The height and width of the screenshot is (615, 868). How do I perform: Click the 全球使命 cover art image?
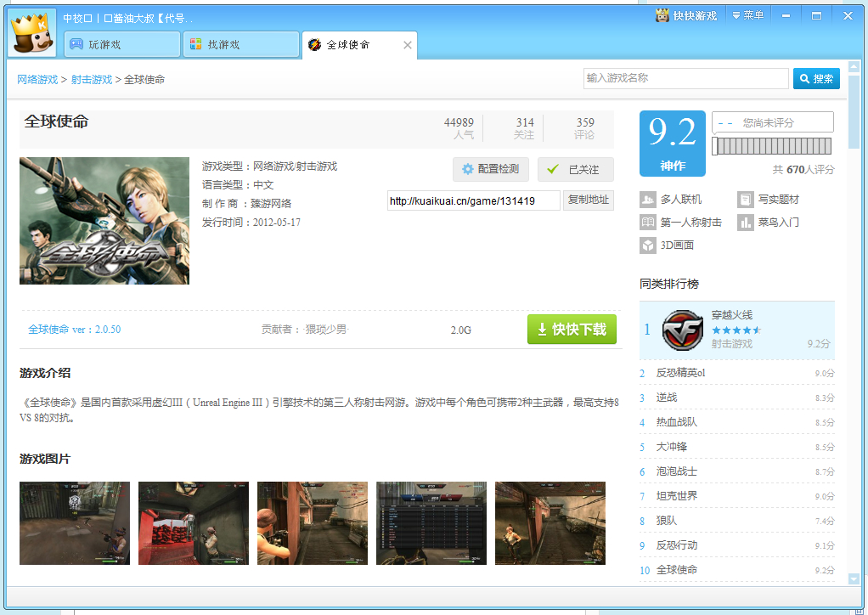coord(104,221)
